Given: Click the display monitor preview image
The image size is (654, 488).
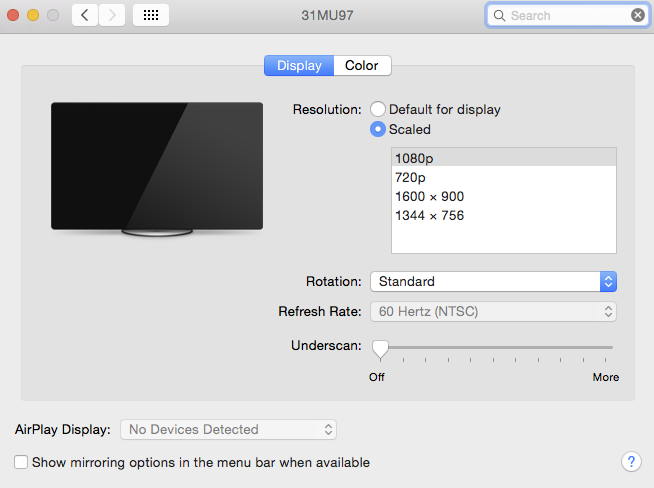Looking at the screenshot, I should pyautogui.click(x=157, y=169).
